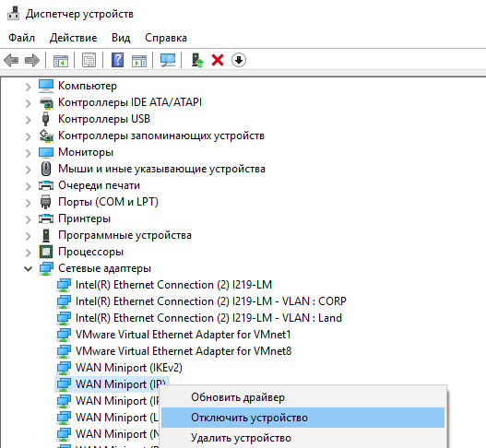Expand the Очереди печати node
Image resolution: width=486 pixels, height=448 pixels.
point(28,186)
